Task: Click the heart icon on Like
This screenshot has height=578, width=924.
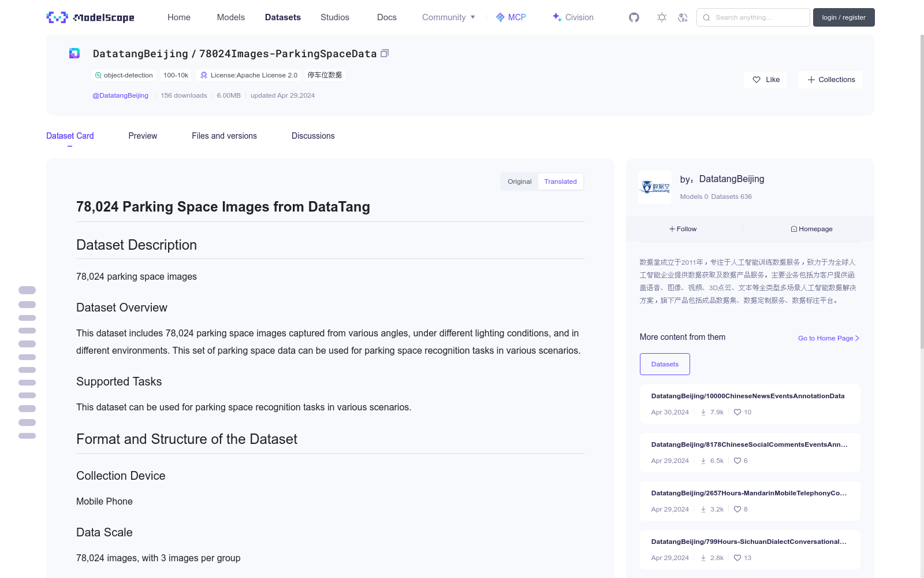Action: click(757, 80)
